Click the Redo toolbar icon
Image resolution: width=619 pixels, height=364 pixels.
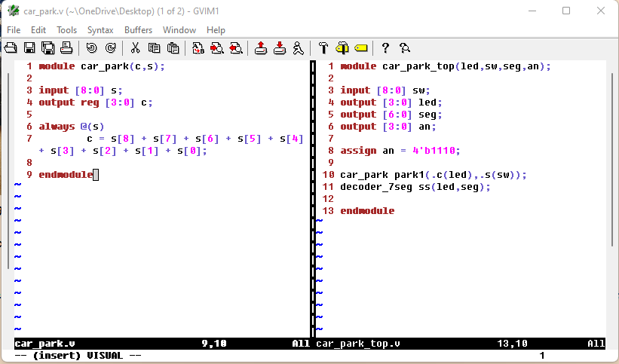click(110, 48)
